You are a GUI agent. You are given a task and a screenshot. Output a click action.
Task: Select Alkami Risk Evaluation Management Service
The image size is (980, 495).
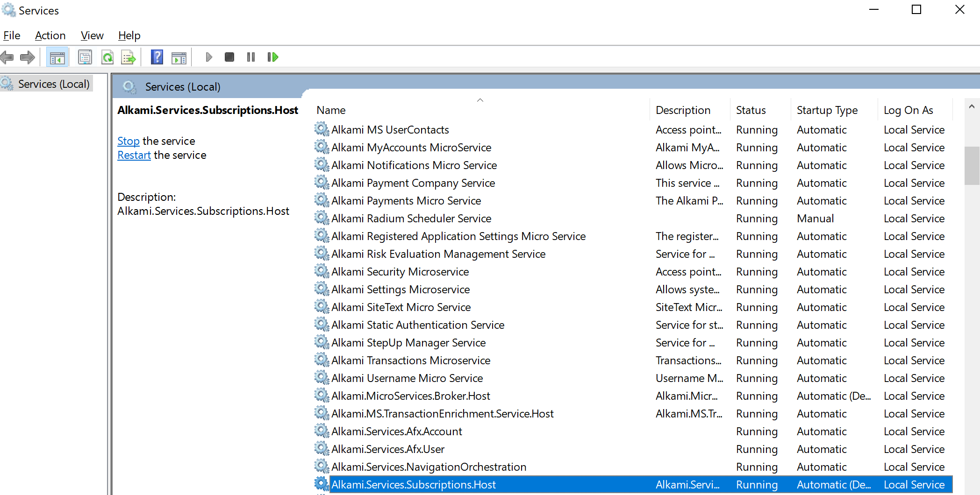633,254
